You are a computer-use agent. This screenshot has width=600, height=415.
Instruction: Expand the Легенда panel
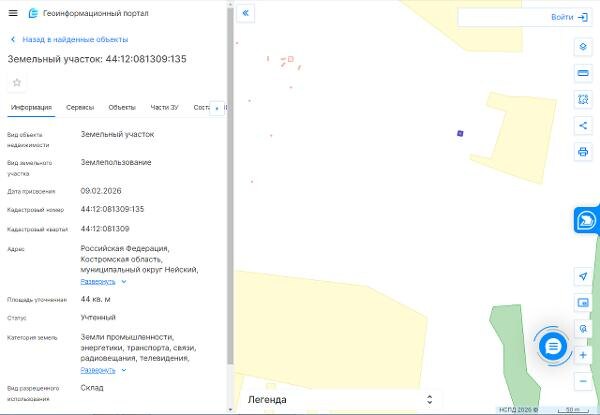(x=339, y=400)
